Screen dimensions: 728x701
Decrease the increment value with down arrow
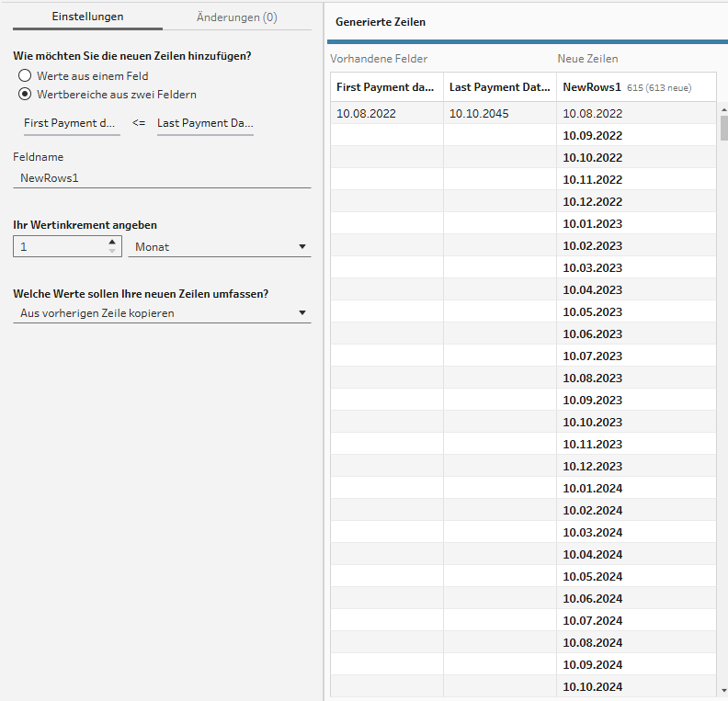point(113,251)
